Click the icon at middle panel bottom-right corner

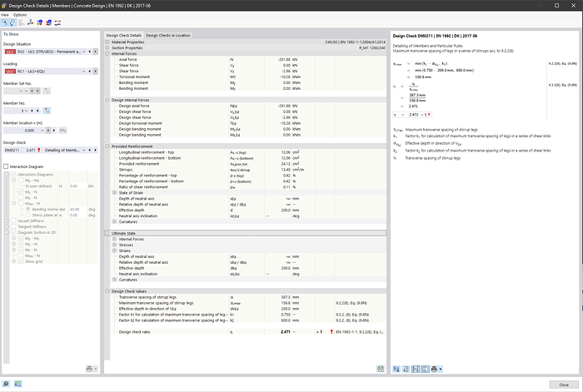(381, 369)
